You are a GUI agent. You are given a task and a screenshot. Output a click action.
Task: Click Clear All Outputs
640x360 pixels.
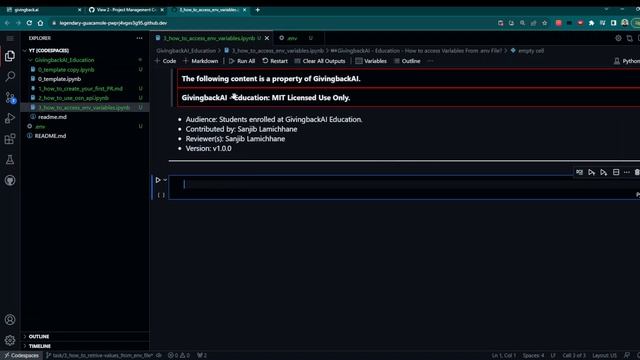[320, 61]
